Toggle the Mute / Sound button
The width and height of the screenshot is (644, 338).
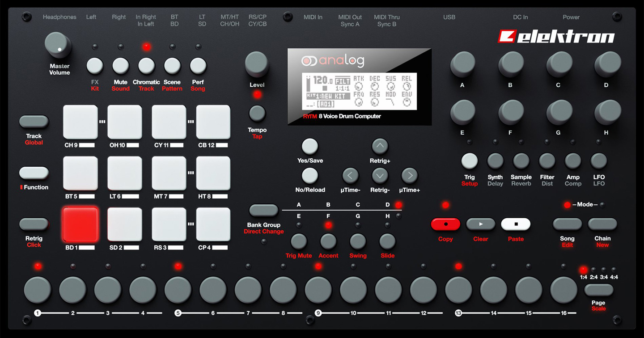121,66
